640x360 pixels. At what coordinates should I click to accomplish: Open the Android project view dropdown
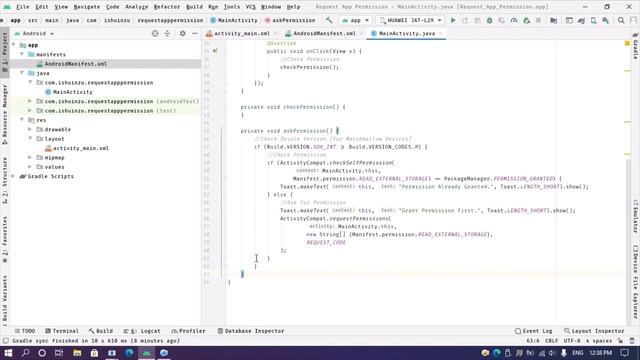pos(34,33)
